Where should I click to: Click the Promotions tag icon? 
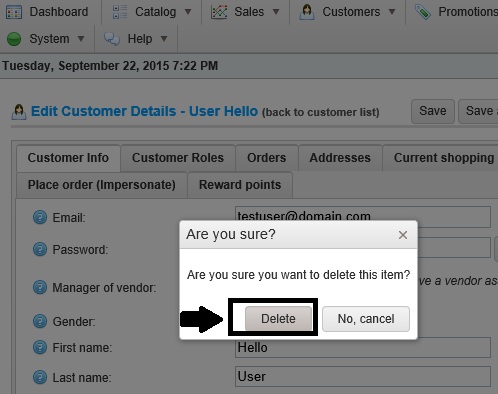coord(423,12)
